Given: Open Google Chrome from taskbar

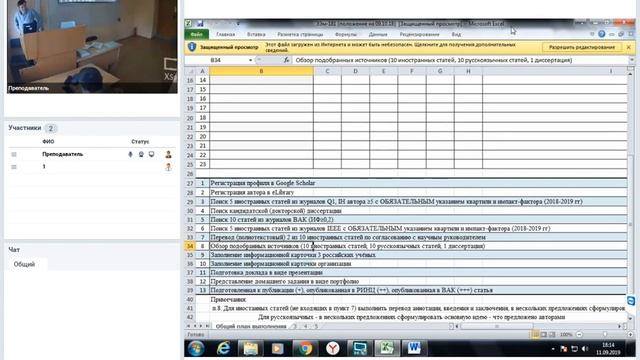Looking at the screenshot, I should [x=305, y=349].
